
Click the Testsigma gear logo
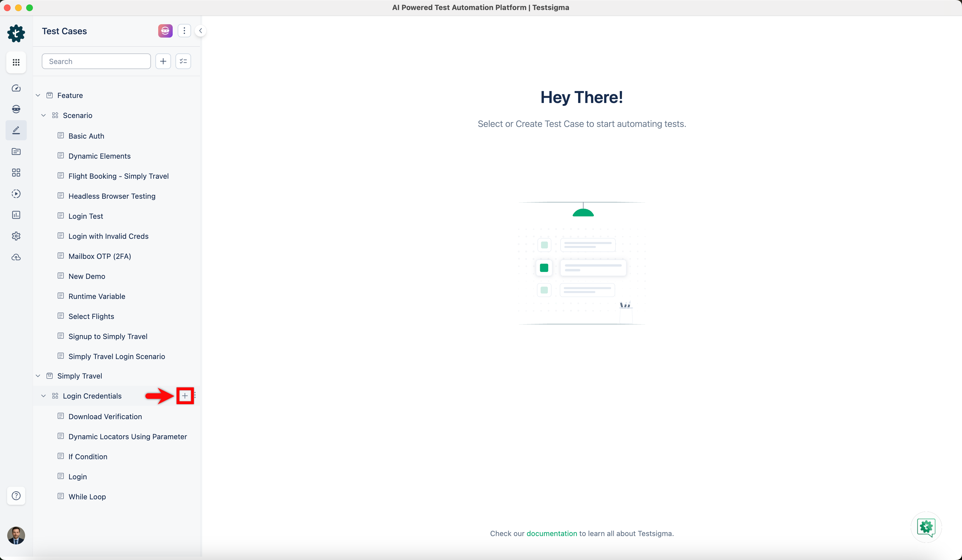click(x=16, y=33)
